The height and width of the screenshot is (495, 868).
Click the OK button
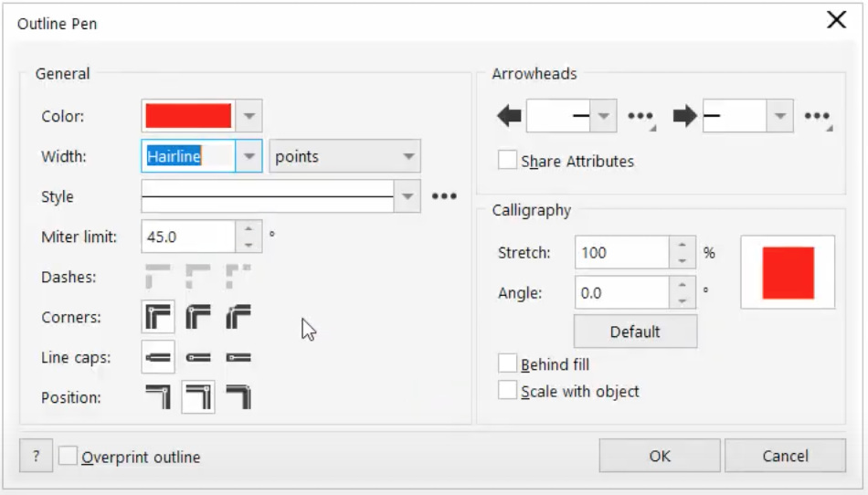(660, 456)
